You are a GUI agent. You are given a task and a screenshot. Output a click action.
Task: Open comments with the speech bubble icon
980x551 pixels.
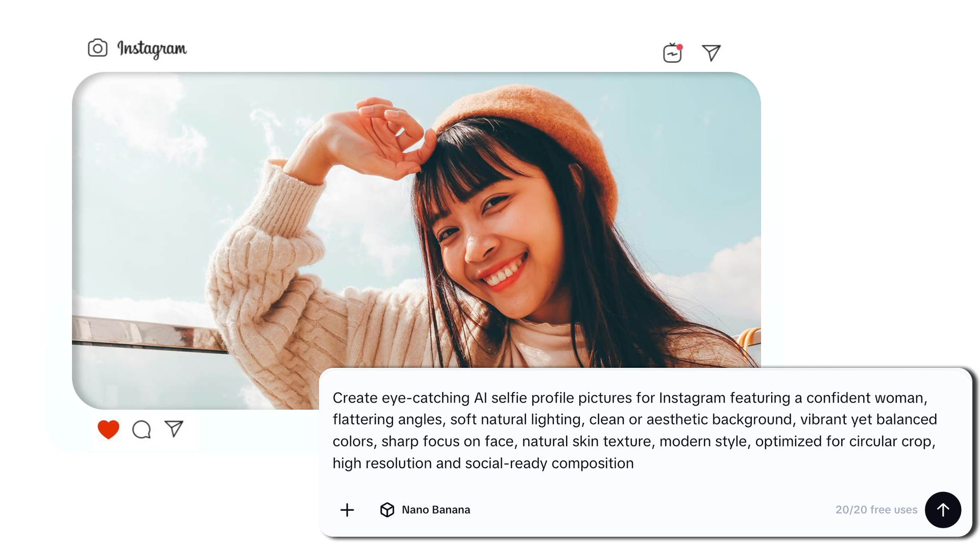(141, 430)
